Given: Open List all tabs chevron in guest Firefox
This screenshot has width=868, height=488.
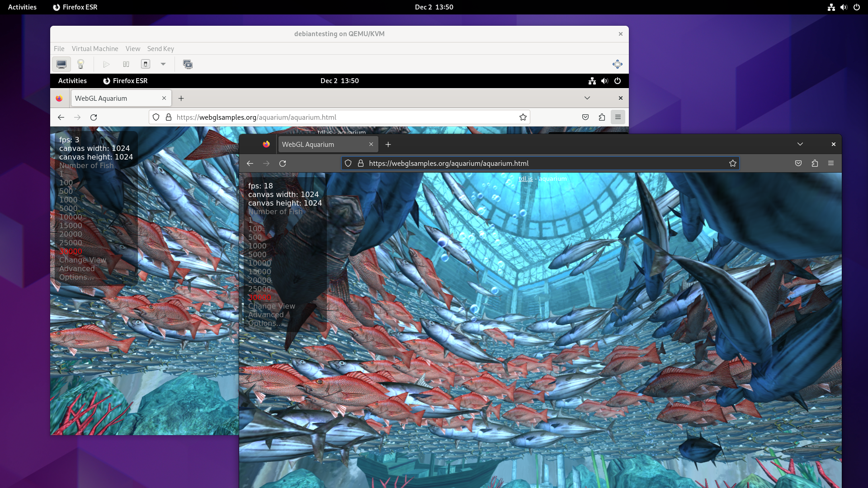Looking at the screenshot, I should pos(587,98).
